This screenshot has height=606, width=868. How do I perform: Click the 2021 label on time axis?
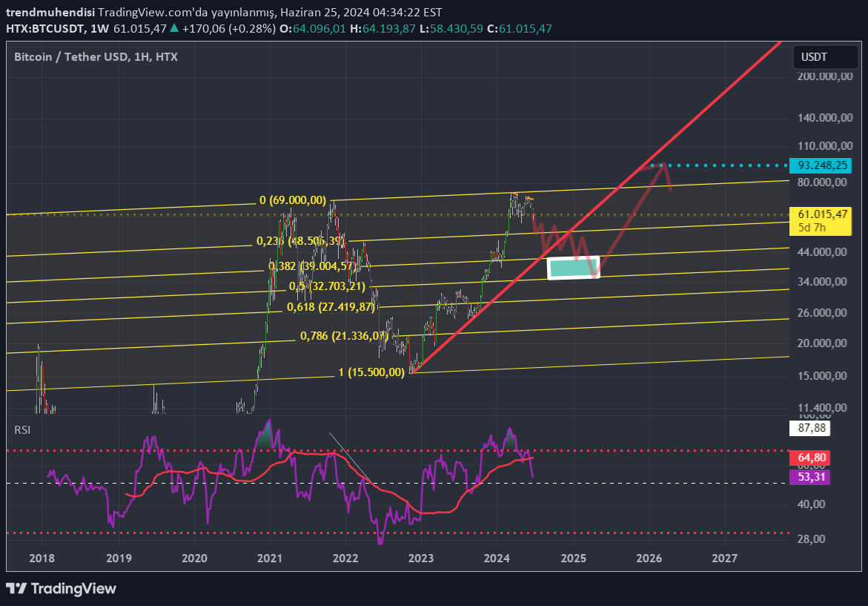click(270, 558)
